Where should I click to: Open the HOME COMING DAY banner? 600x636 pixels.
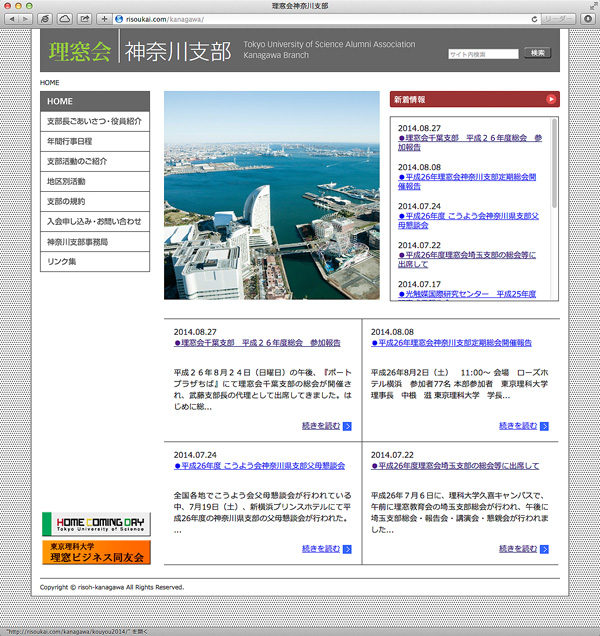point(96,524)
